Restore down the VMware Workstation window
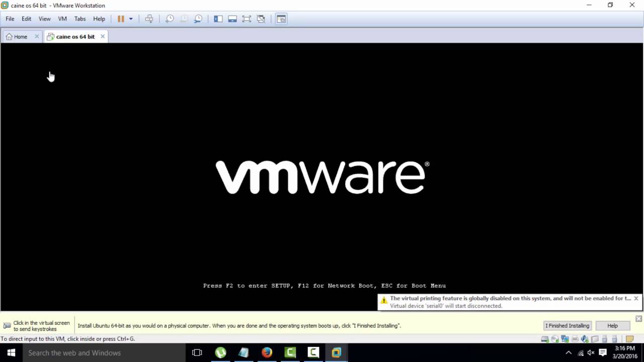Viewport: 644px width, 362px height. [x=610, y=5]
